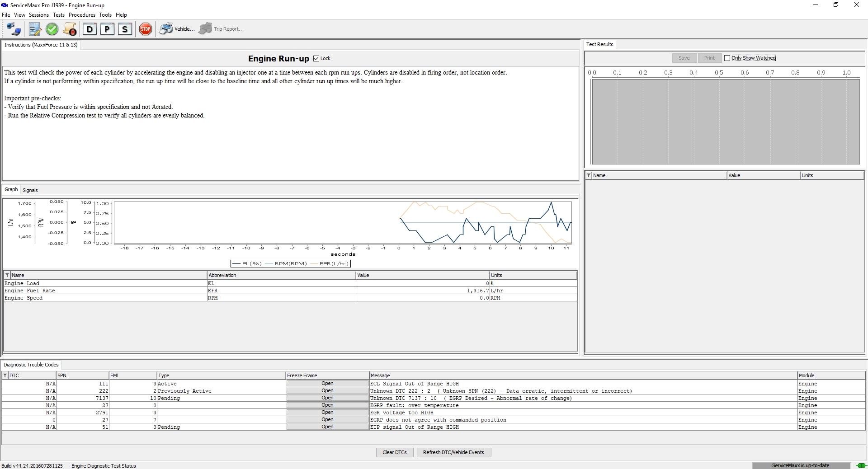Click the green checkmark toolbar icon
The width and height of the screenshot is (868, 469).
[52, 29]
